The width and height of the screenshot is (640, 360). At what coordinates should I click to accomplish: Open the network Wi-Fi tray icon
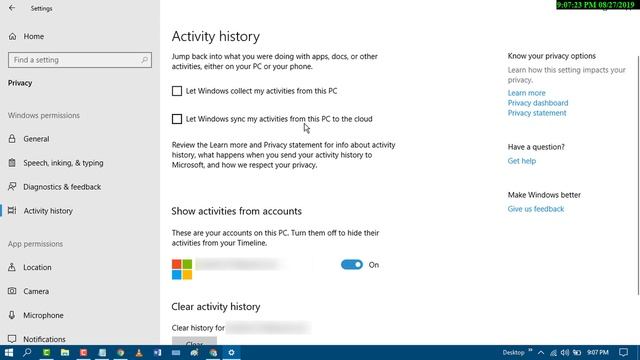click(x=553, y=353)
